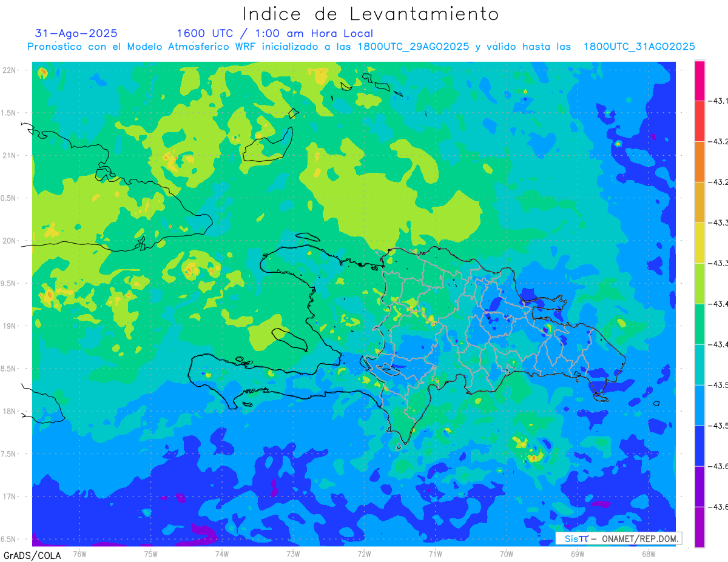Click the light blue swatch in the legend
Image resolution: width=728 pixels, height=562 pixels.
tap(699, 406)
